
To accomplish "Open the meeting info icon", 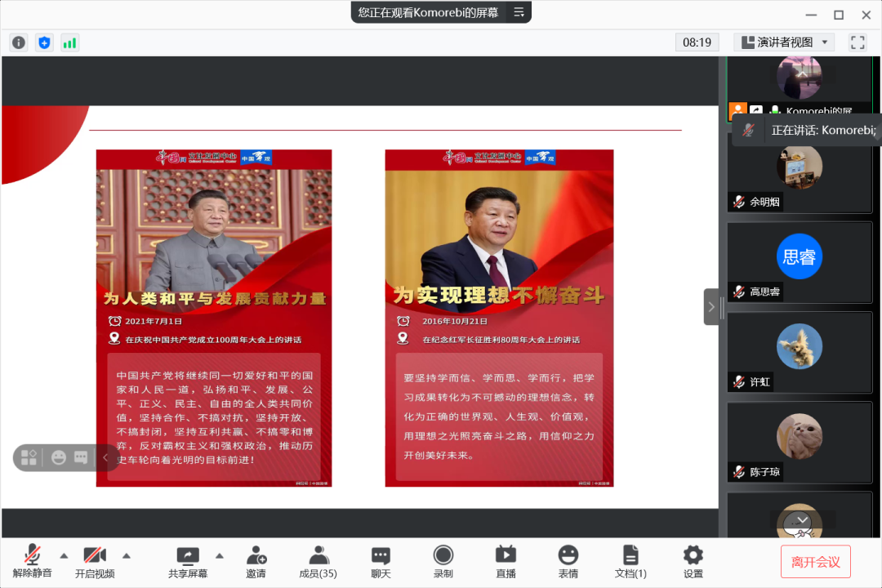I will [18, 42].
